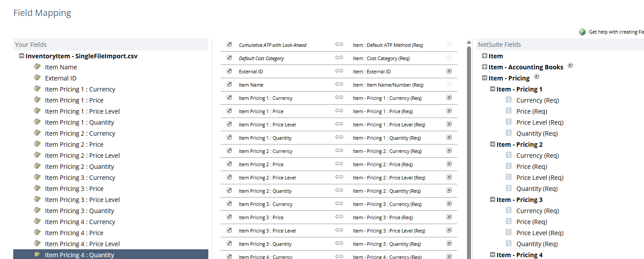The image size is (644, 259).
Task: Click Item - Pricing 2 : Quantity (Req) text
Action: tap(387, 191)
